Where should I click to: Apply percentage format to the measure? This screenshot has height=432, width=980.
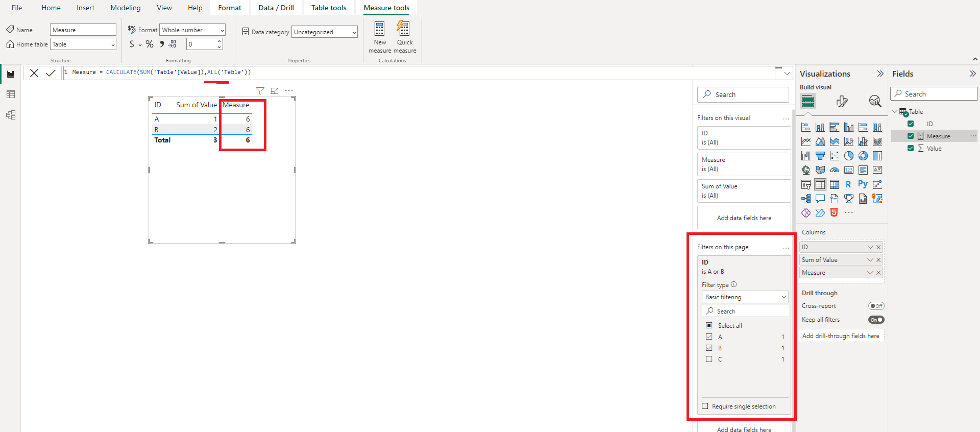coord(150,44)
